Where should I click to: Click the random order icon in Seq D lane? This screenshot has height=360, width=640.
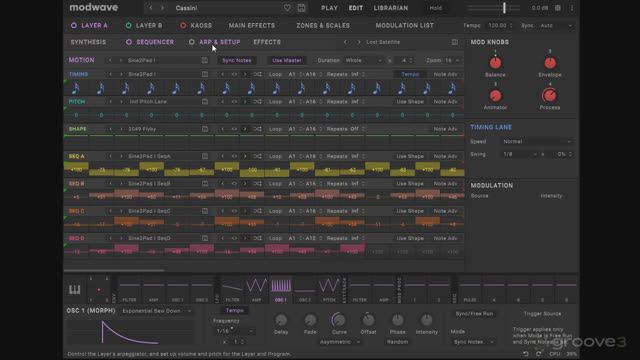click(258, 238)
